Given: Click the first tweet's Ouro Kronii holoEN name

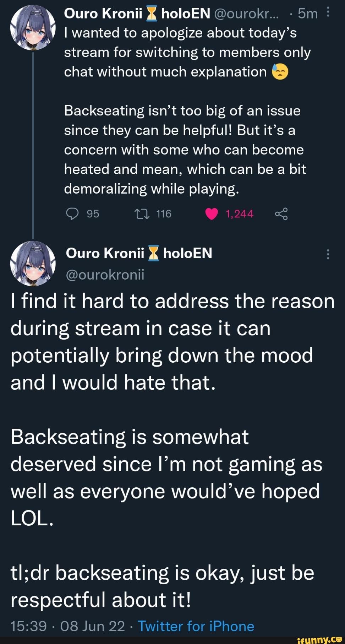Looking at the screenshot, I should tap(137, 13).
